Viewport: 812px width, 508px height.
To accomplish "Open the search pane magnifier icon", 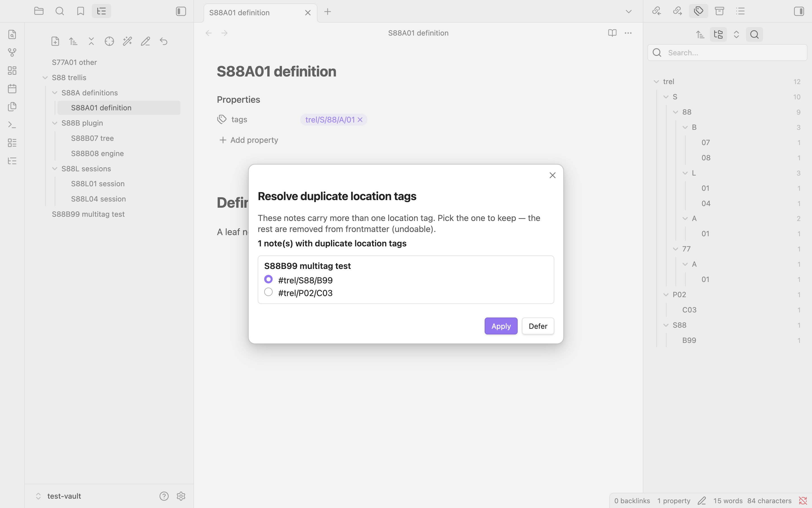I will pos(60,11).
